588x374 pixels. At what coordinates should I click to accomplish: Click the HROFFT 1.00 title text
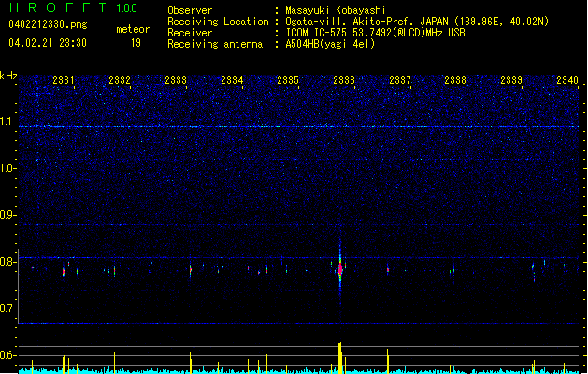pyautogui.click(x=73, y=7)
